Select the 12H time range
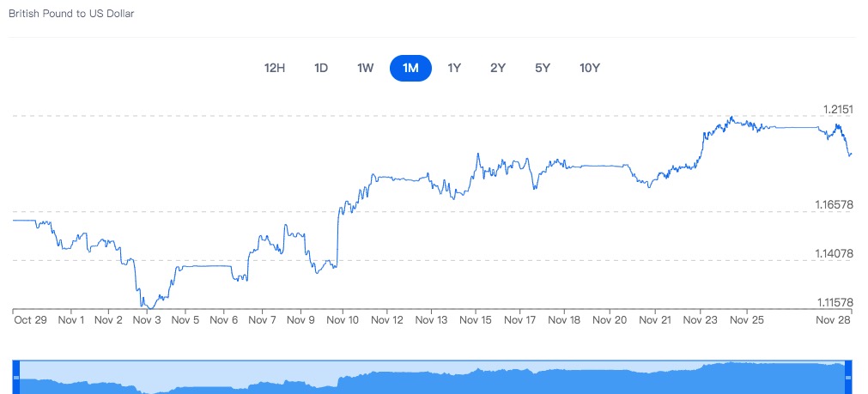 tap(275, 68)
